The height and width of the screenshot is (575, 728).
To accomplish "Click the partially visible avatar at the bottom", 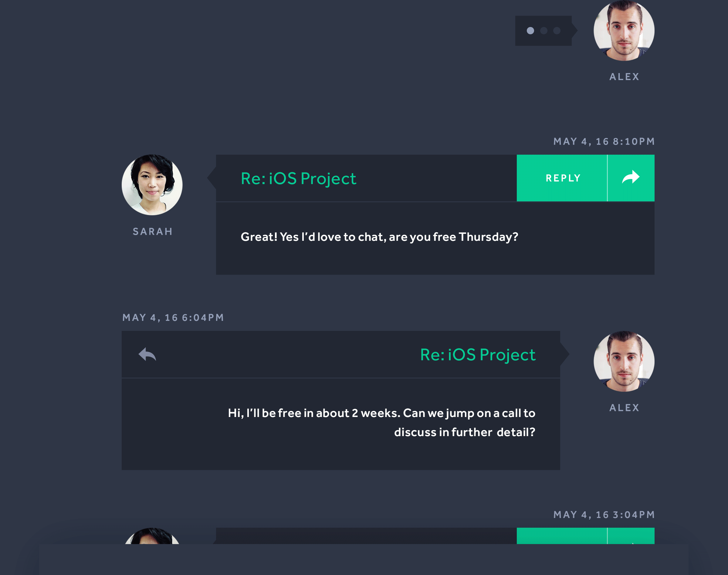I will (x=152, y=536).
